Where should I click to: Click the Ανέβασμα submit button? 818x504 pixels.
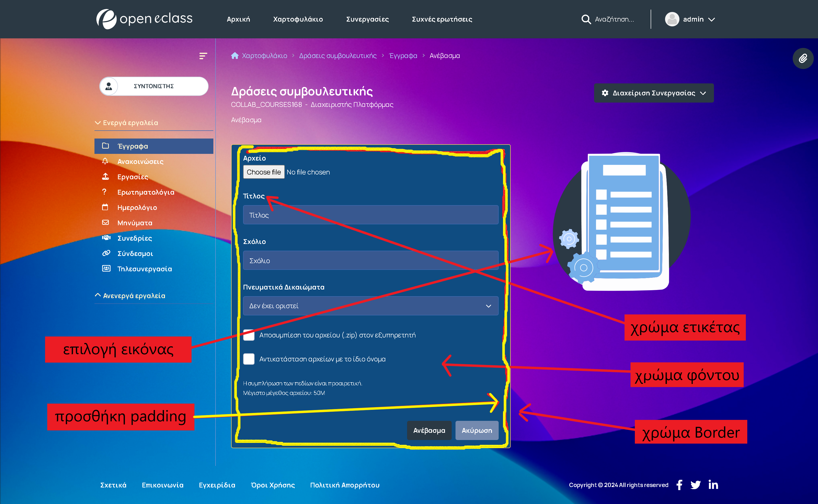(x=429, y=430)
